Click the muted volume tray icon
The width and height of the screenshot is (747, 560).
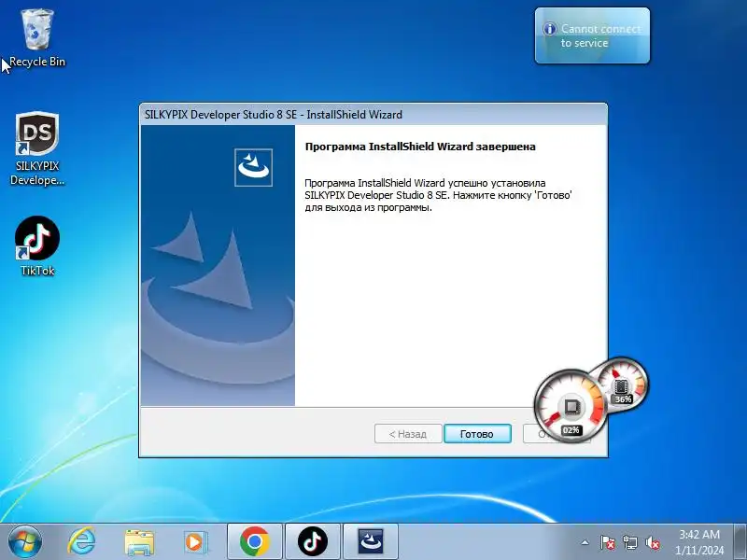pyautogui.click(x=652, y=542)
